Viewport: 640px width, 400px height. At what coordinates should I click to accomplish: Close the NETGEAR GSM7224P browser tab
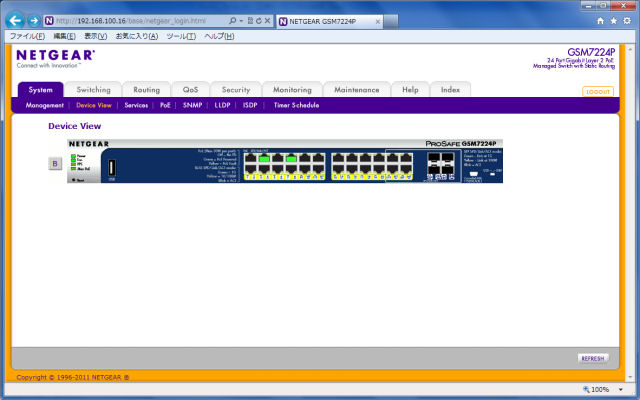[x=378, y=21]
